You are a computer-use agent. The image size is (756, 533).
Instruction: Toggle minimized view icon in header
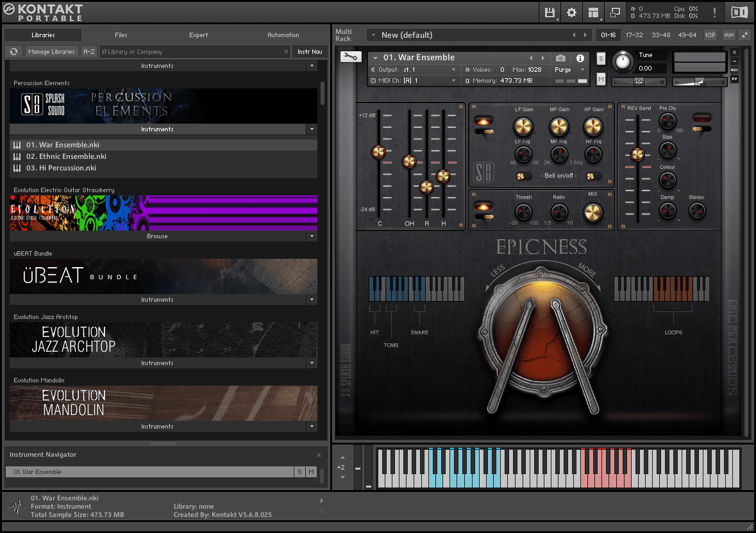point(615,13)
